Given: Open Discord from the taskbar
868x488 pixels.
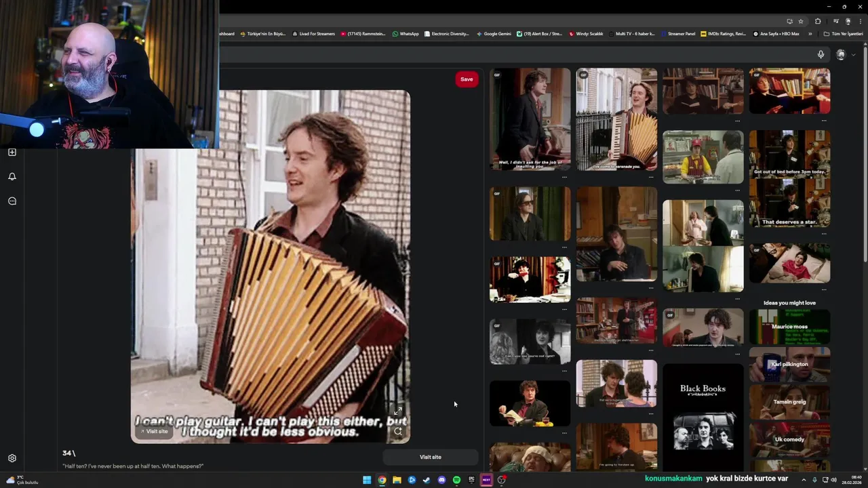Looking at the screenshot, I should (x=441, y=480).
